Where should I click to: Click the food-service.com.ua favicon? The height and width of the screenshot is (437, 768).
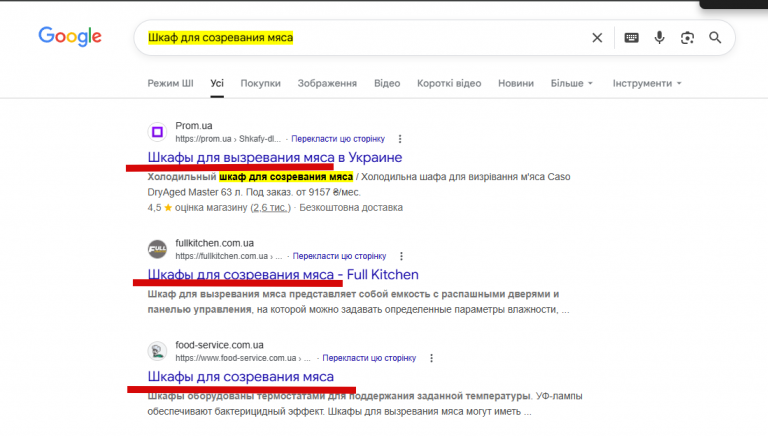[157, 351]
